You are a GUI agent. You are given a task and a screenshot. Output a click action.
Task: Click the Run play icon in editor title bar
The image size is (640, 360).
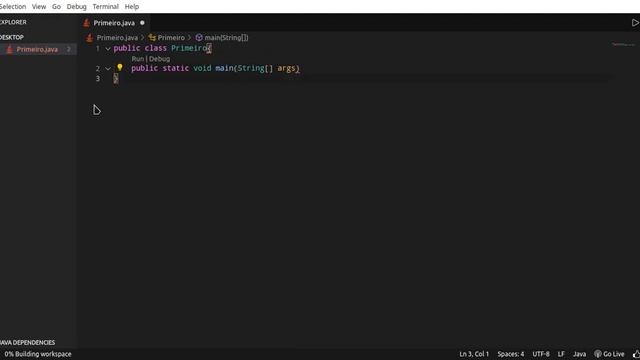pyautogui.click(x=635, y=23)
